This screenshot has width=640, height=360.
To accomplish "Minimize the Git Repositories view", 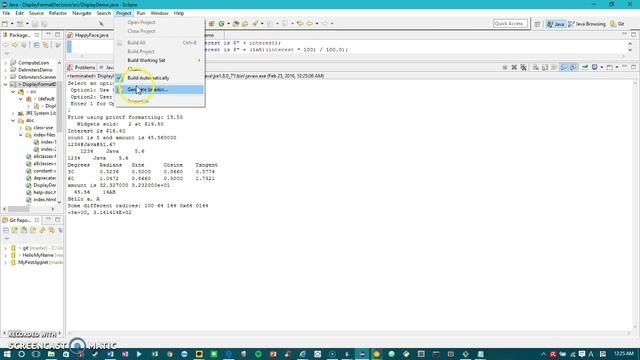I will (x=49, y=220).
